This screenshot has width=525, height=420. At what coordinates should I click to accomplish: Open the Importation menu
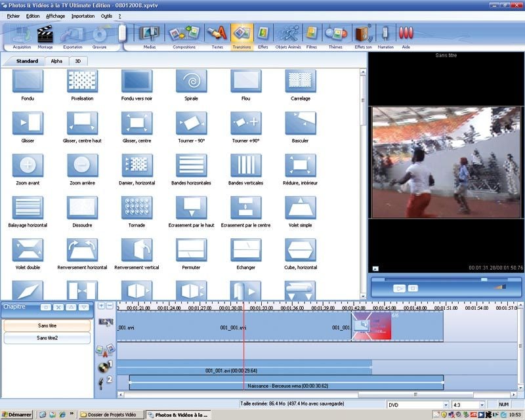(x=83, y=15)
